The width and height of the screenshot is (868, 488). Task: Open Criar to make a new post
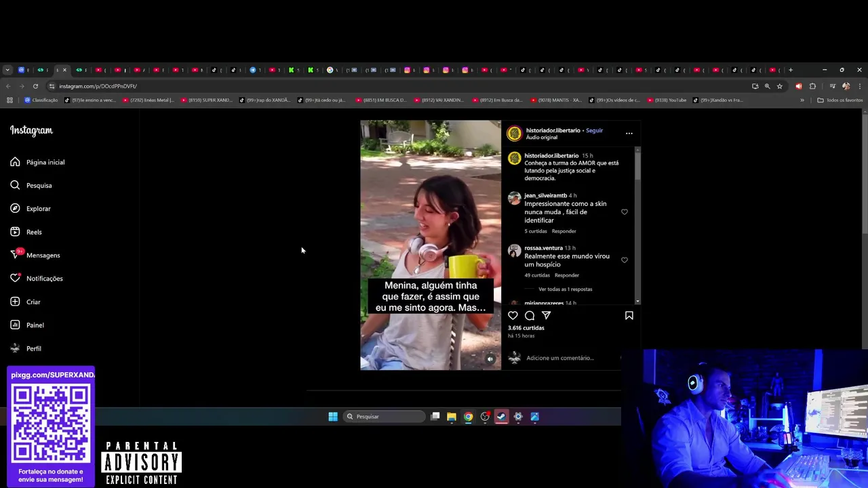click(25, 302)
